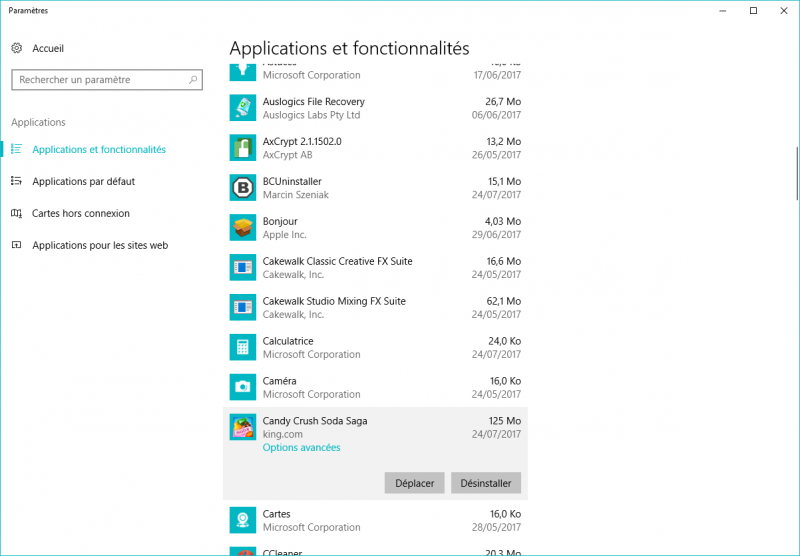Click the Candy Crush Soda Saga title text
The image size is (800, 556).
tap(315, 421)
